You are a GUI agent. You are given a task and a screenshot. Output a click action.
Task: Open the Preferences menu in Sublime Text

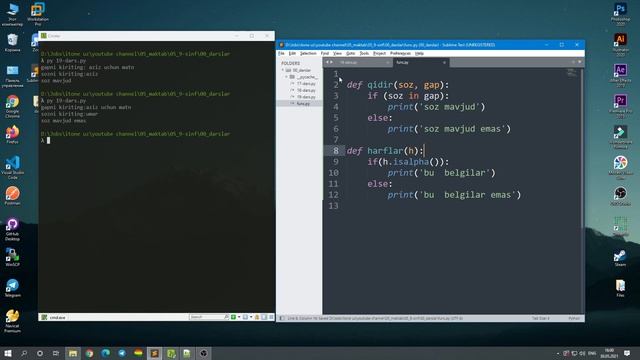click(x=400, y=53)
